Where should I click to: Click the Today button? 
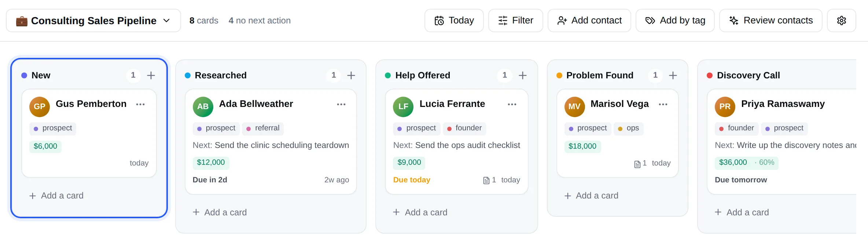coord(454,21)
